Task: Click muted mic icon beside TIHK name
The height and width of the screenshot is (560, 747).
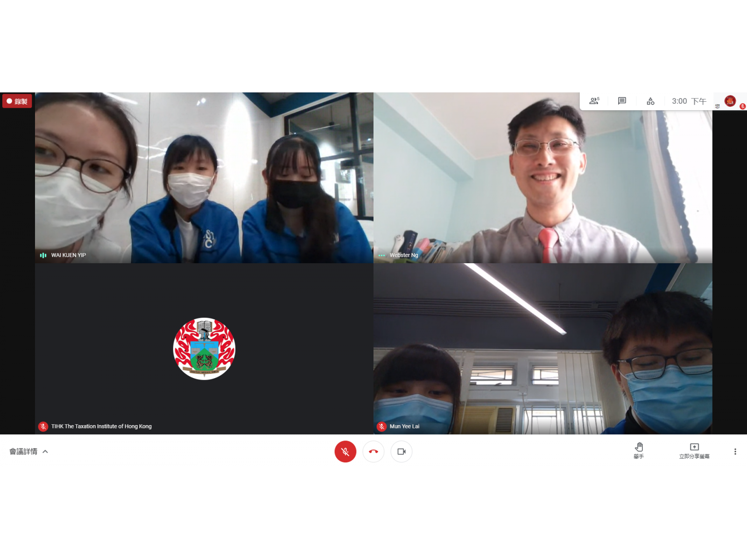Action: pos(43,427)
